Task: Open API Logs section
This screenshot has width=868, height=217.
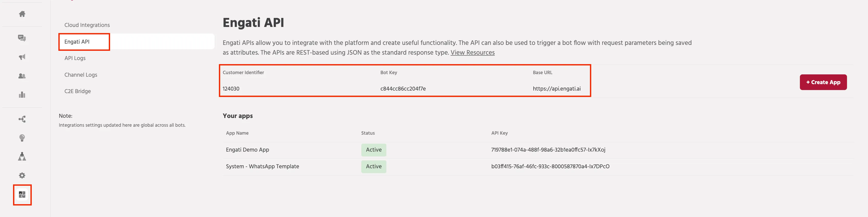Action: (75, 58)
